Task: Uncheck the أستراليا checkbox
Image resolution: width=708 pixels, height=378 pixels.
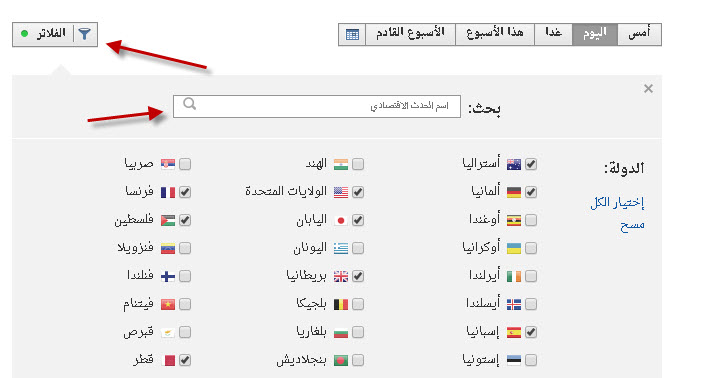Action: [x=531, y=164]
